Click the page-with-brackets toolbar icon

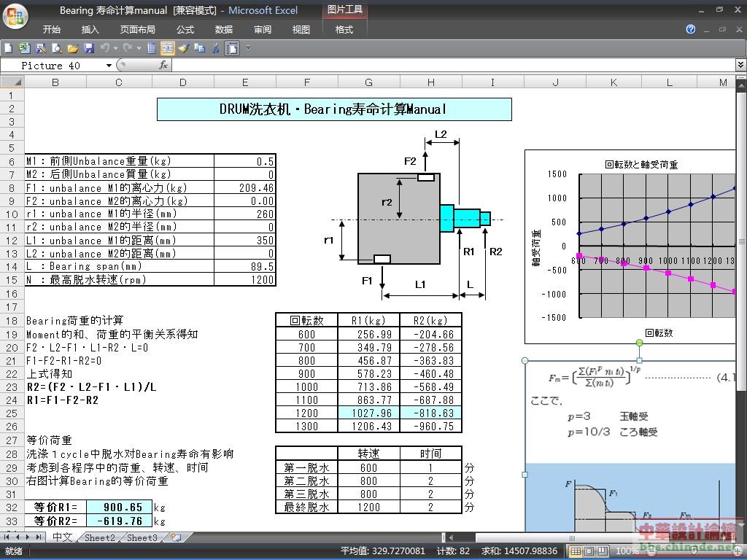pos(232,47)
